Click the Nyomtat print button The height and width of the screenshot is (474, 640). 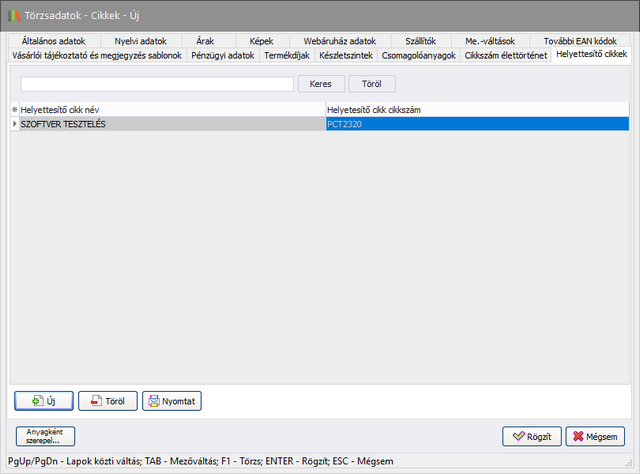(x=172, y=401)
